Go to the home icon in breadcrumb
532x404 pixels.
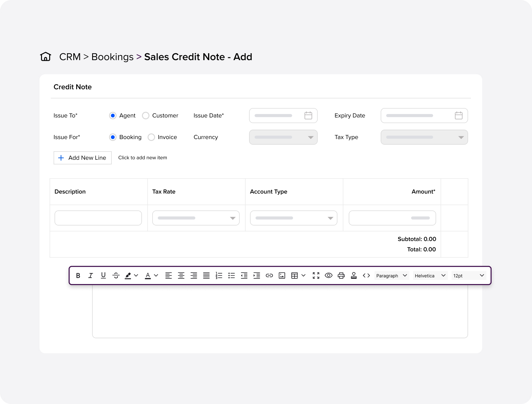click(x=46, y=57)
